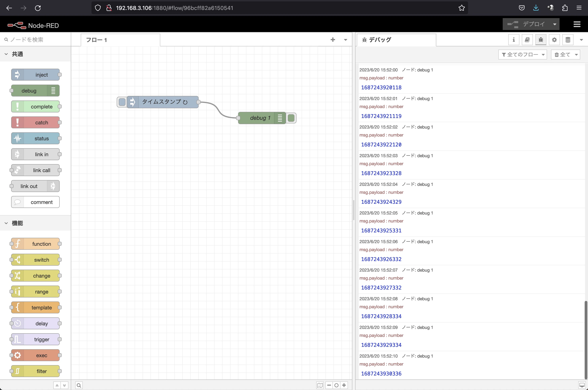
Task: Click the debug panel vertical scrollbar
Action: tap(586, 340)
